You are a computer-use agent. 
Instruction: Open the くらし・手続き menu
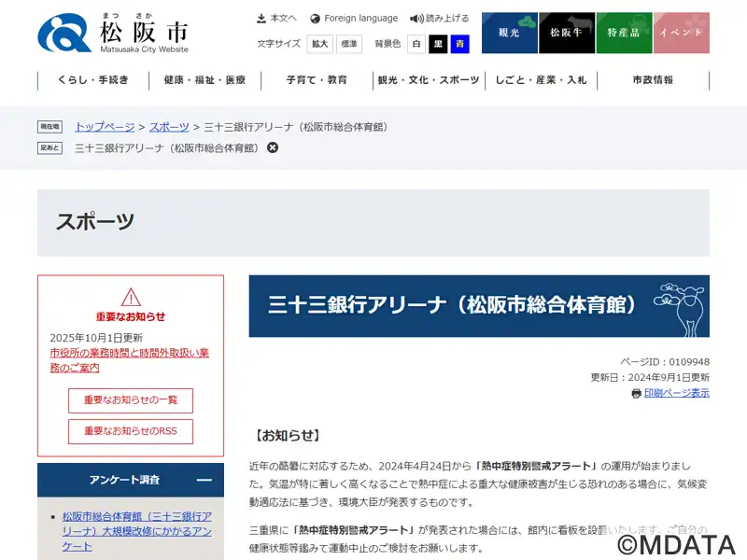[x=93, y=80]
